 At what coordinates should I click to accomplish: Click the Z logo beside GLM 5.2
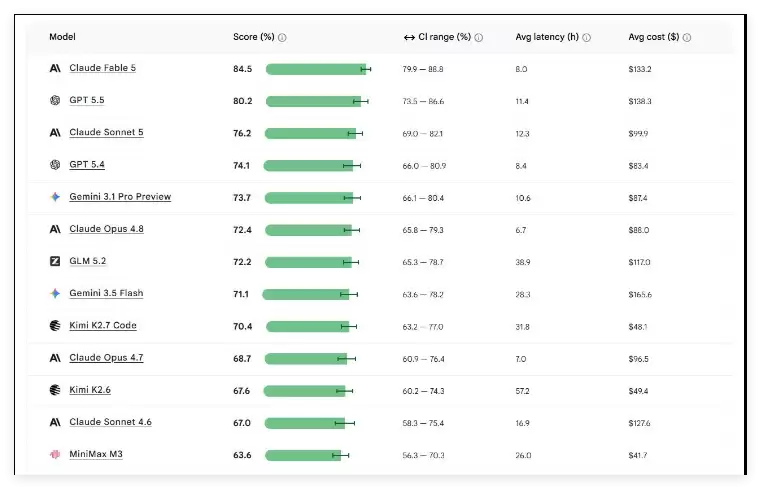[55, 261]
